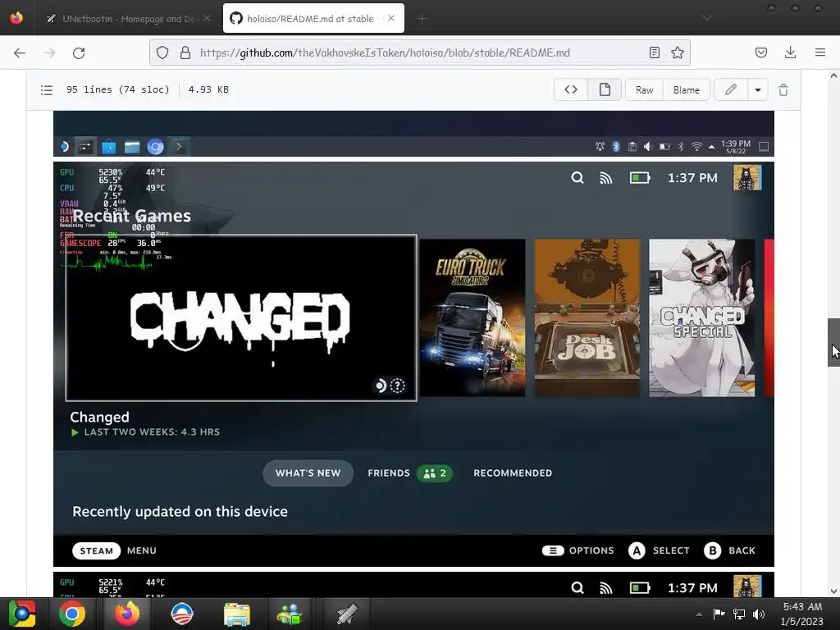The height and width of the screenshot is (630, 840).
Task: Open the tracking protection shield icon
Action: pos(162,52)
